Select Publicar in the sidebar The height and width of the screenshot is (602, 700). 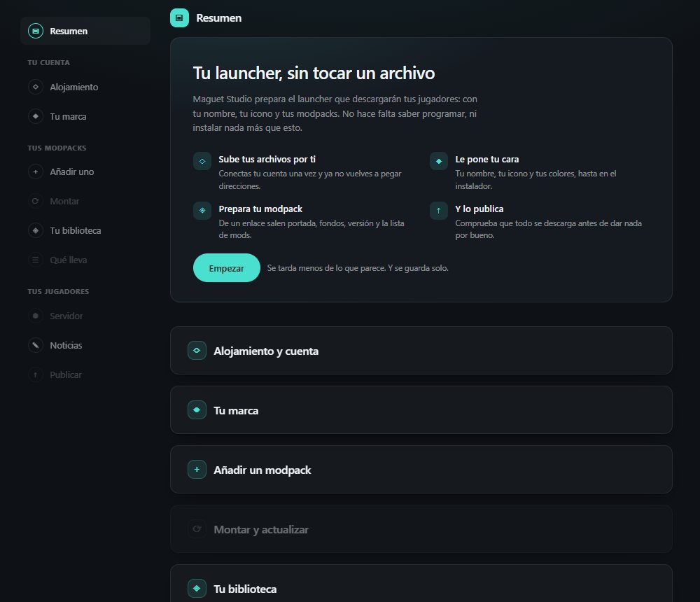85,374
